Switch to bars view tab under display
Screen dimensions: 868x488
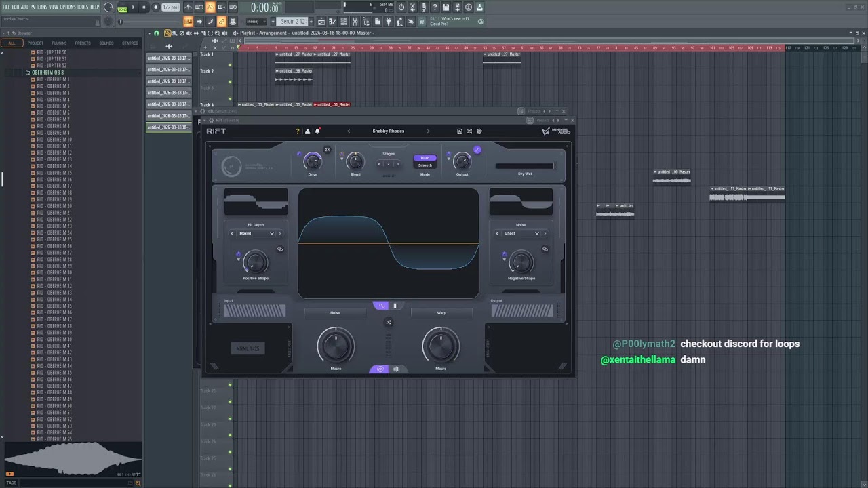click(395, 306)
